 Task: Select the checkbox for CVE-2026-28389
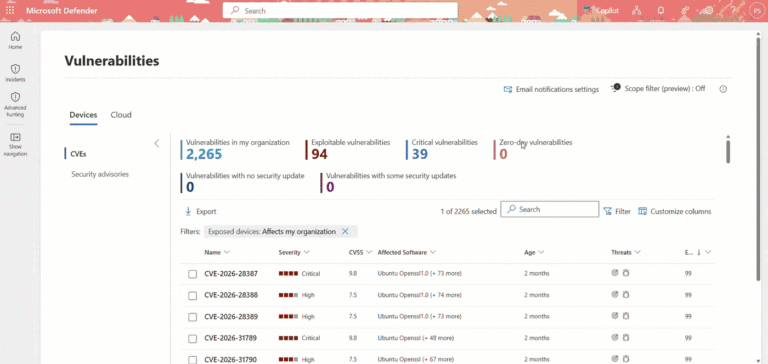[192, 317]
